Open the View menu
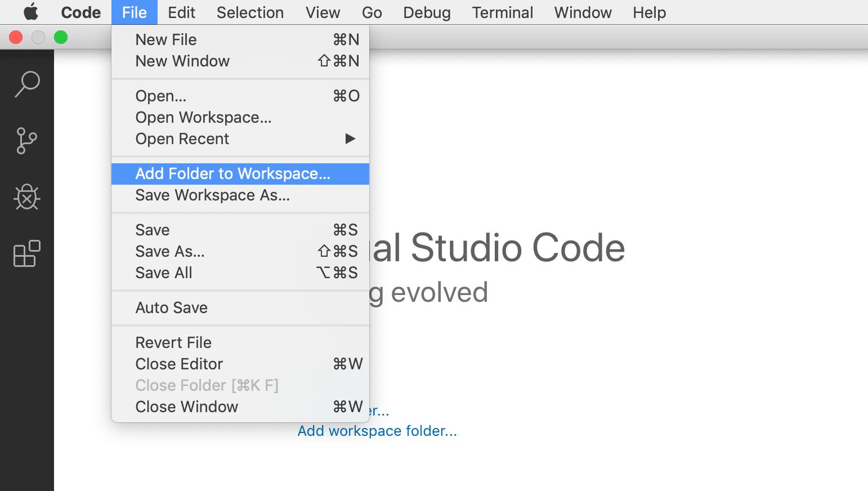 (323, 12)
